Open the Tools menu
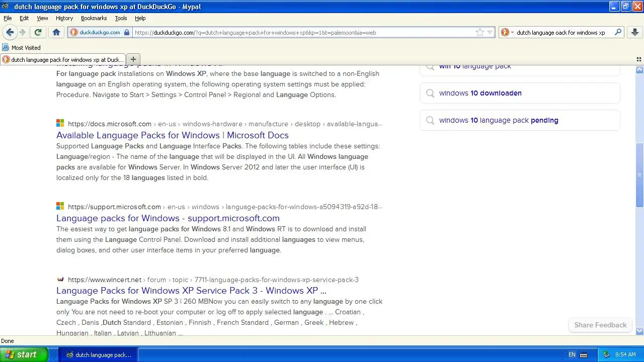Screen dimensions: 644x362 pos(121,18)
